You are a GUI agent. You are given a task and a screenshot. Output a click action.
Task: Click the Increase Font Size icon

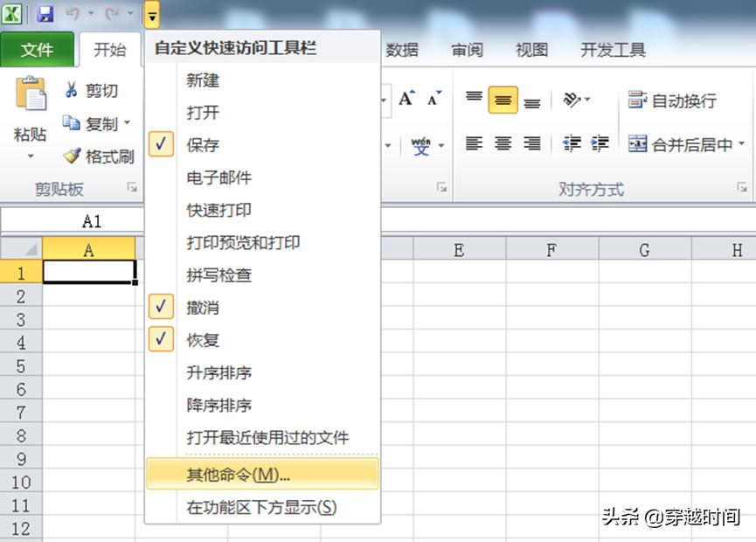(x=406, y=98)
